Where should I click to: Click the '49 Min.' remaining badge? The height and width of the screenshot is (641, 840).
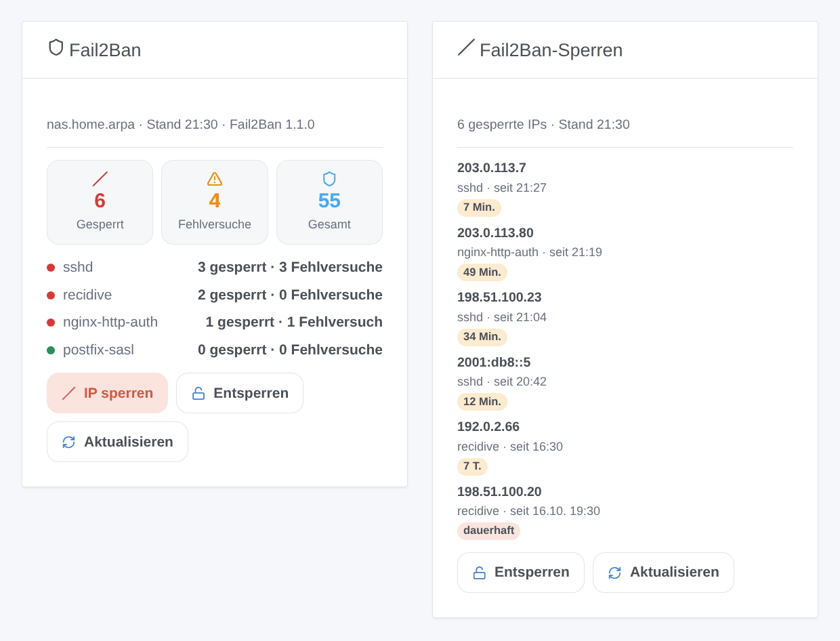pos(482,272)
